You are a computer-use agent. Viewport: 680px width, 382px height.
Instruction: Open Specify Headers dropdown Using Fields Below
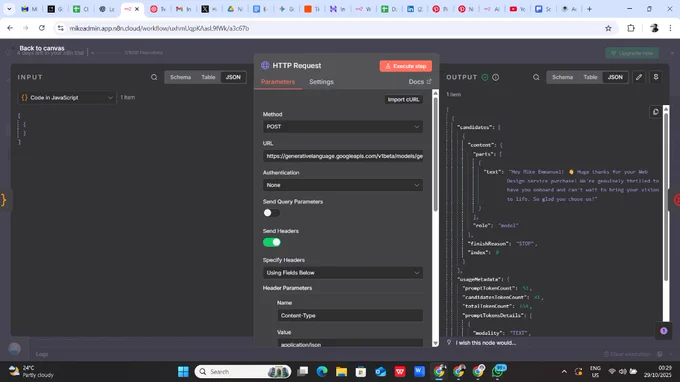[x=343, y=273]
